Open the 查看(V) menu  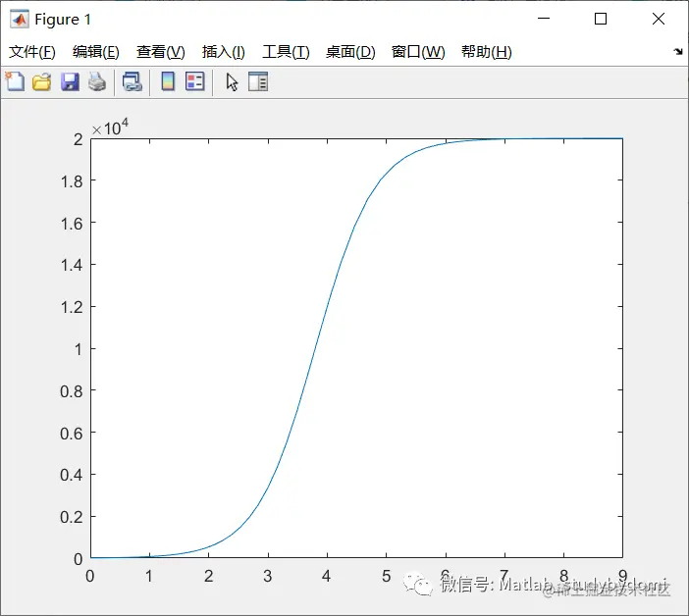tap(160, 52)
